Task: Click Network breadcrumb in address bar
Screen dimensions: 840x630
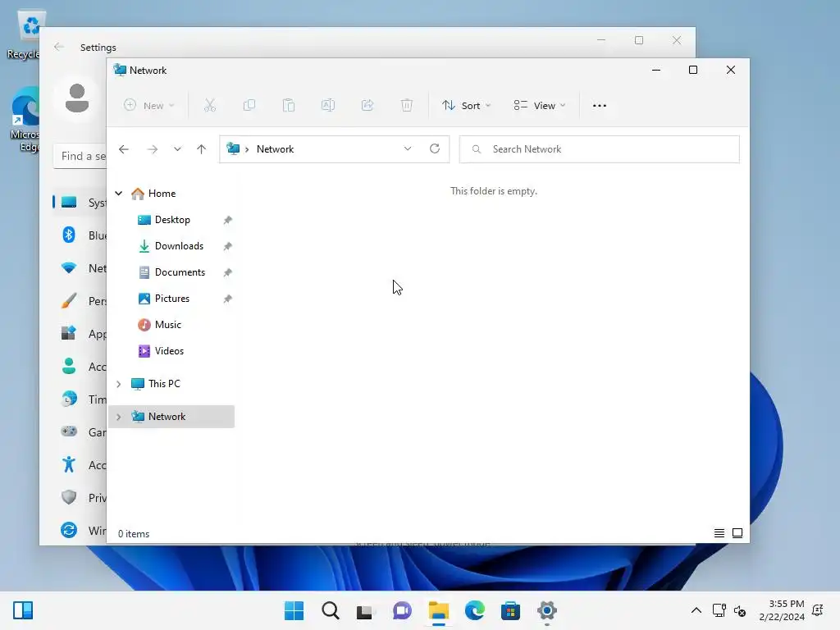Action: [275, 149]
